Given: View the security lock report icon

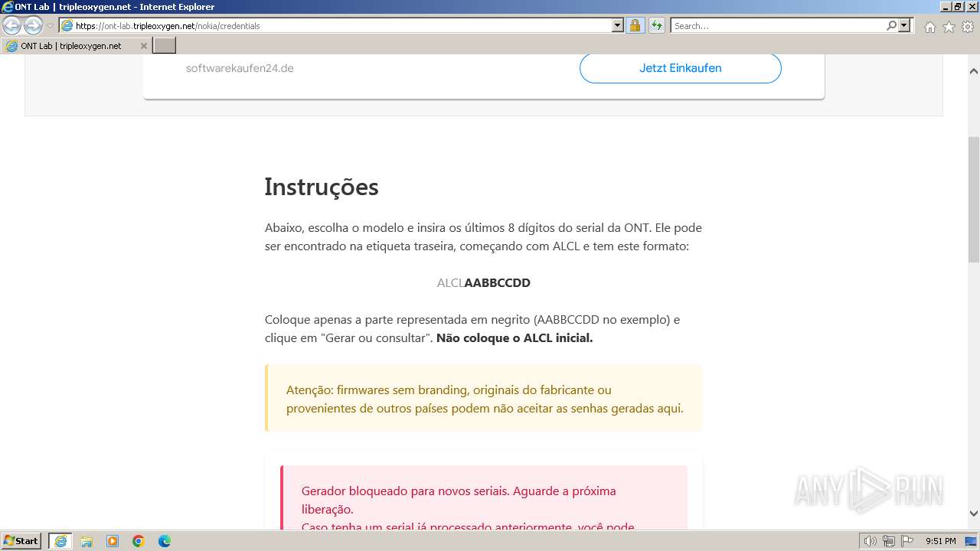Looking at the screenshot, I should click(x=635, y=25).
